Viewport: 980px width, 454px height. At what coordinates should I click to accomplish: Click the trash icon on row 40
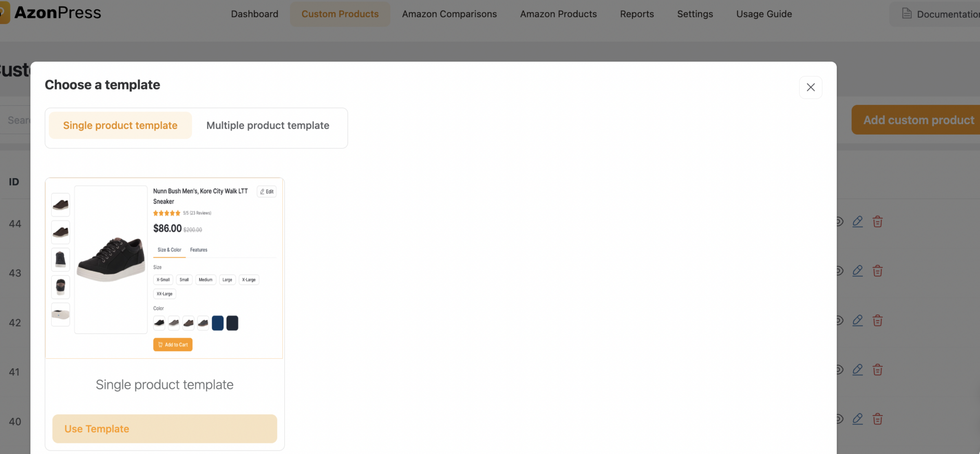878,419
